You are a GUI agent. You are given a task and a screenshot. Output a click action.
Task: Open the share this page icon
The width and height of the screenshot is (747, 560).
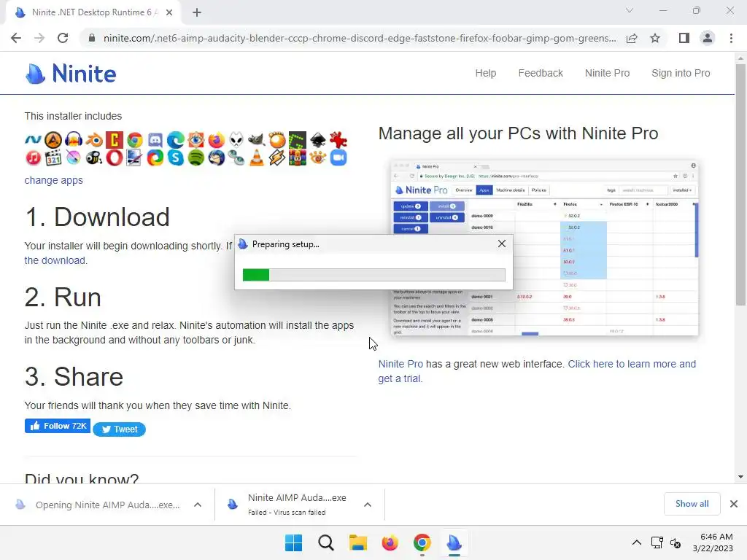(632, 38)
